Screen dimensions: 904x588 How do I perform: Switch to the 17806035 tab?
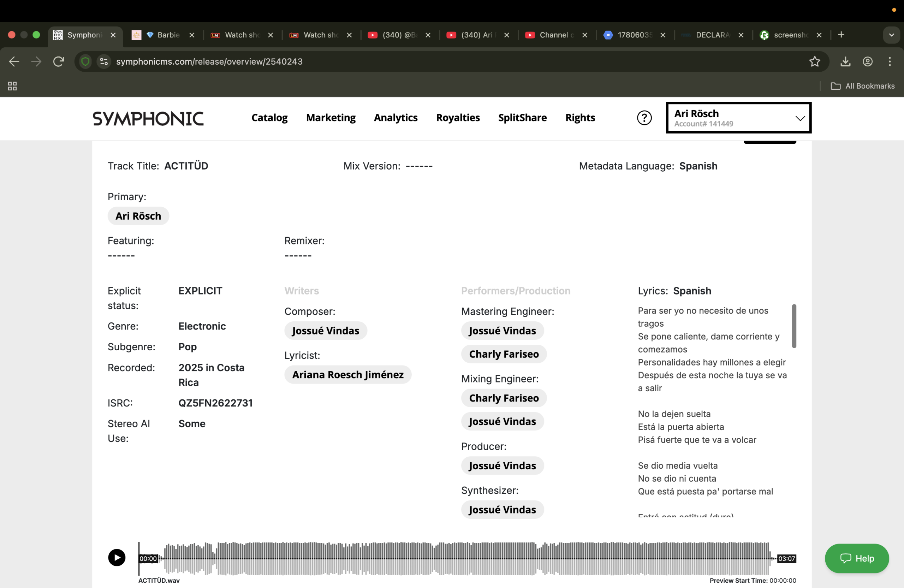click(x=634, y=35)
